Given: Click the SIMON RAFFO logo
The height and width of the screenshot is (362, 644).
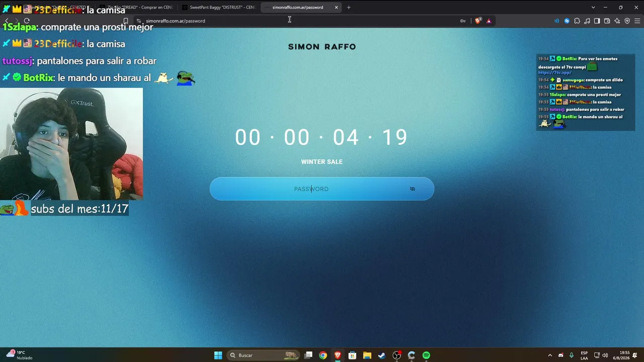Looking at the screenshot, I should click(322, 47).
